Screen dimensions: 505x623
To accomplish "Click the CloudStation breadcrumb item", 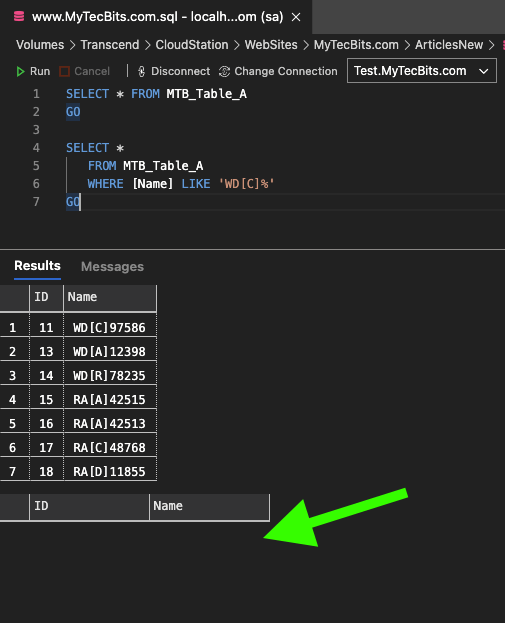I will click(192, 45).
